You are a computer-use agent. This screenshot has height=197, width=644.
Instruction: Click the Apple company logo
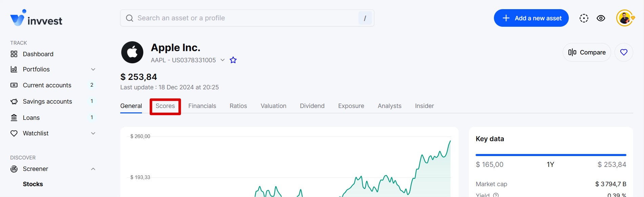(132, 52)
